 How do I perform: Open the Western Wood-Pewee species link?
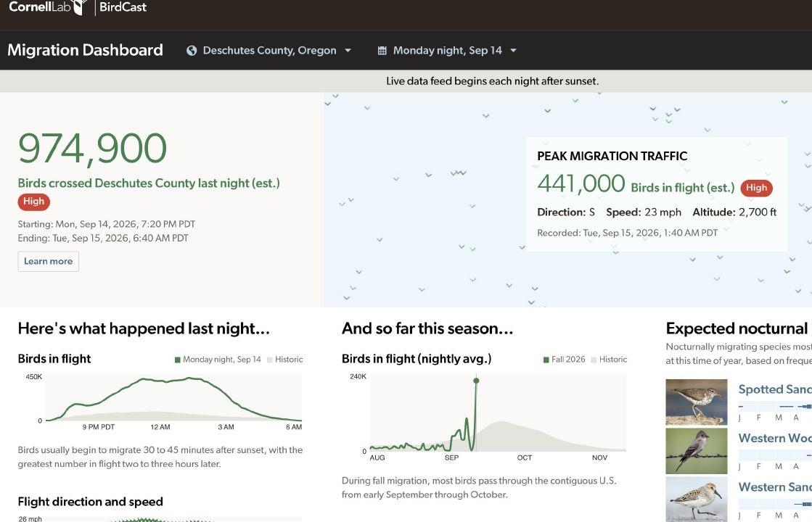click(775, 438)
